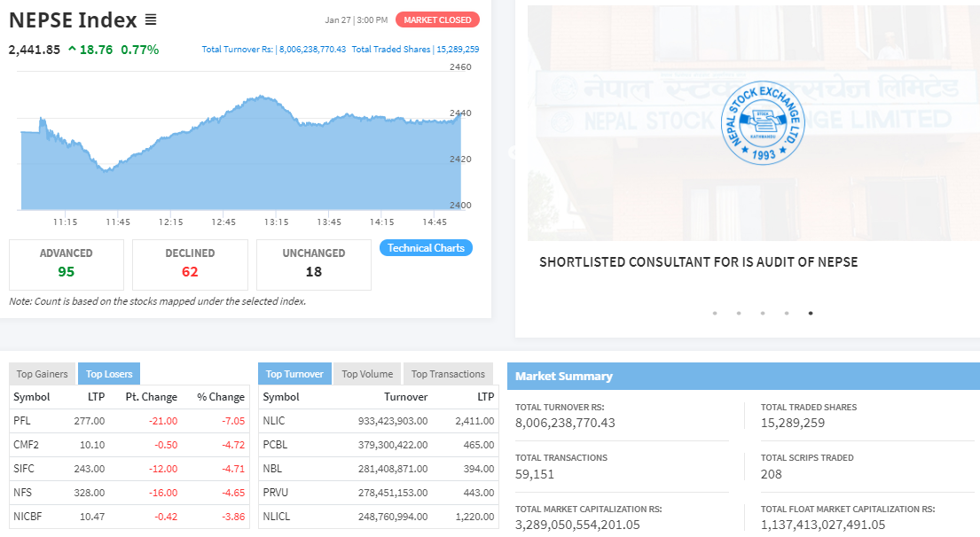The width and height of the screenshot is (980, 537).
Task: Click the '1,137,413,027,491.05' float capitalization value
Action: 823,525
